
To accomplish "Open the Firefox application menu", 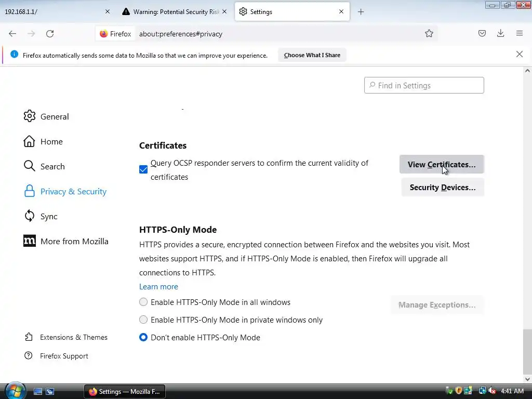I will (520, 33).
